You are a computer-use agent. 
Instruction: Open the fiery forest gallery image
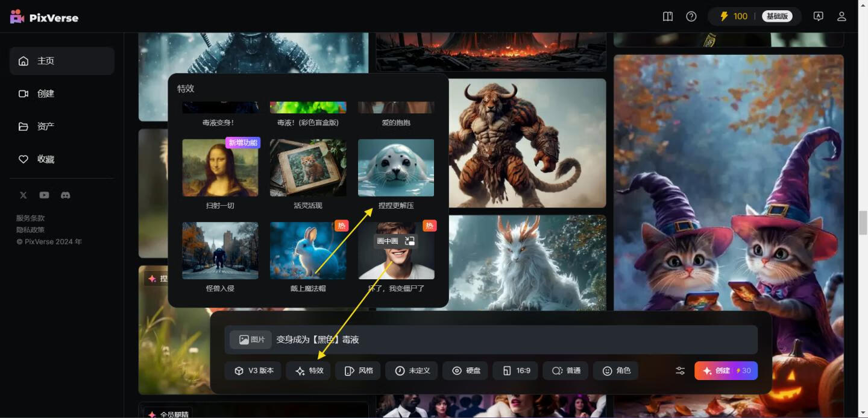tap(491, 52)
